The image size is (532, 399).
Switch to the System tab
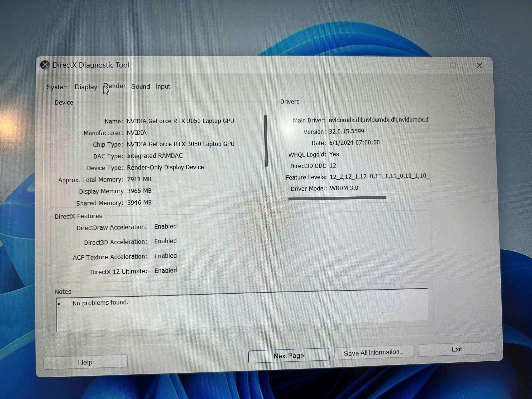[x=58, y=87]
